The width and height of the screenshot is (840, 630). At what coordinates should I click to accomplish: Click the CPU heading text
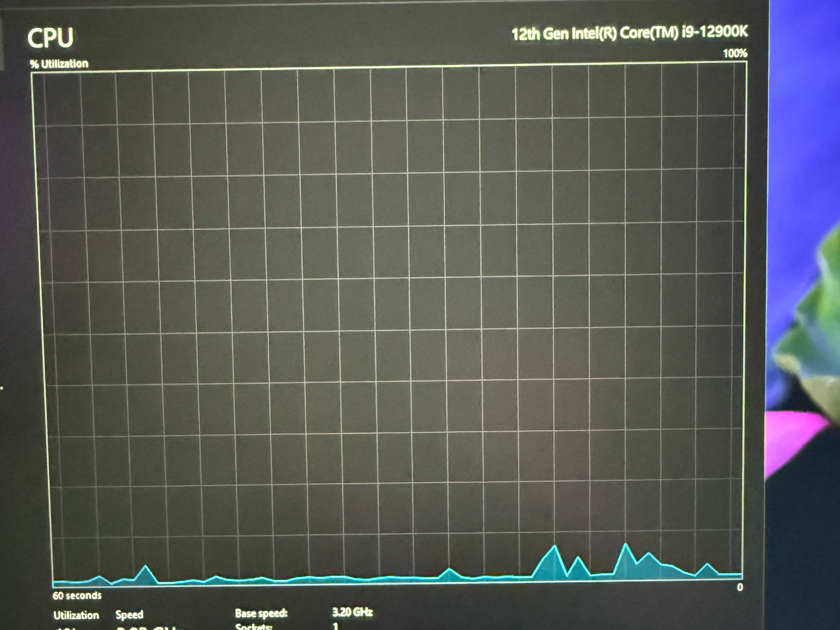pyautogui.click(x=50, y=38)
